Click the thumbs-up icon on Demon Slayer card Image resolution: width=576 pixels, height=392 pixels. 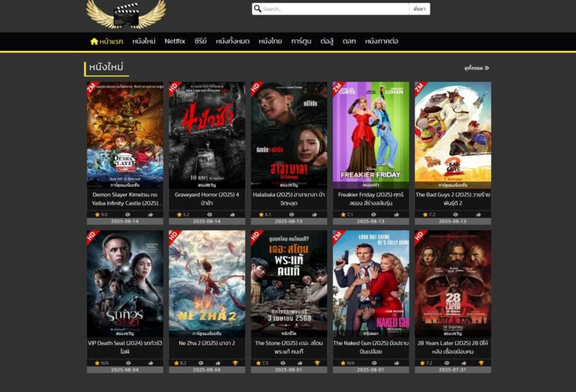click(x=151, y=214)
